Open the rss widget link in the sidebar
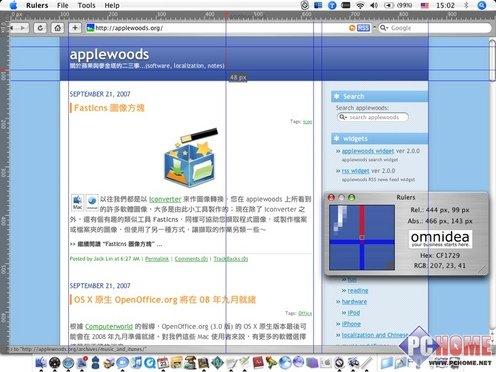Screen dimensions: 496x372 (x=356, y=171)
